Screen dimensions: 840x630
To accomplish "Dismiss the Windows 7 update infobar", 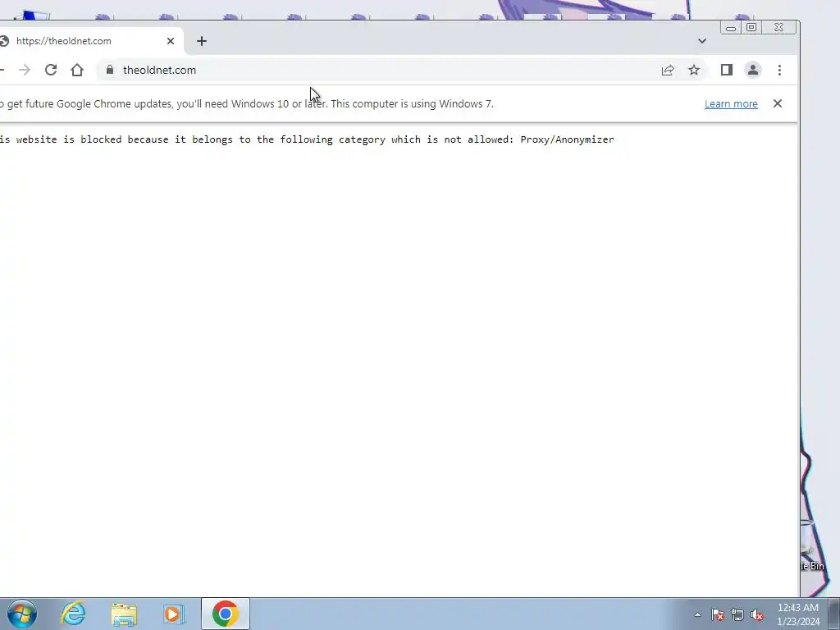I will click(x=778, y=103).
